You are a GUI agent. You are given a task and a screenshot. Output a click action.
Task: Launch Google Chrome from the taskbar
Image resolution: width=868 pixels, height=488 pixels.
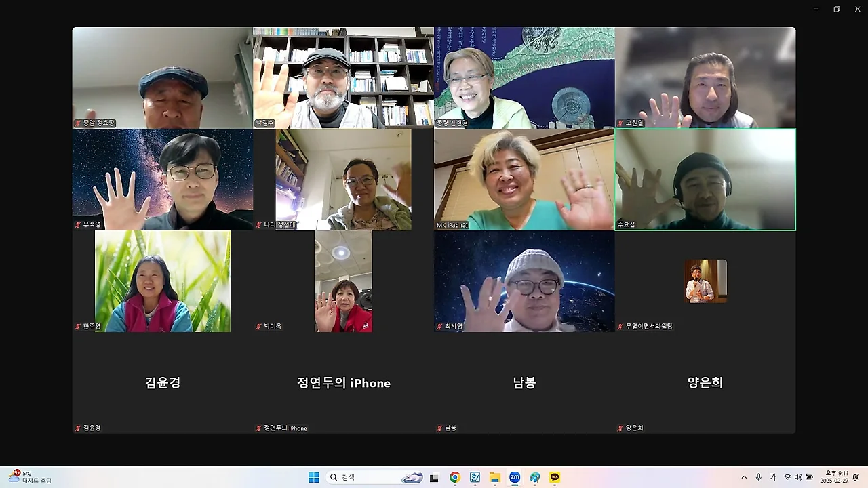(454, 477)
